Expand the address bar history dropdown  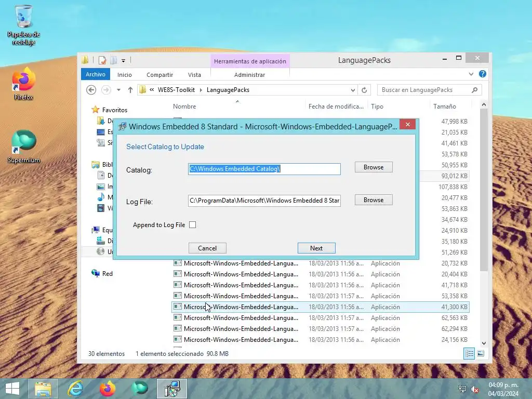click(x=353, y=90)
